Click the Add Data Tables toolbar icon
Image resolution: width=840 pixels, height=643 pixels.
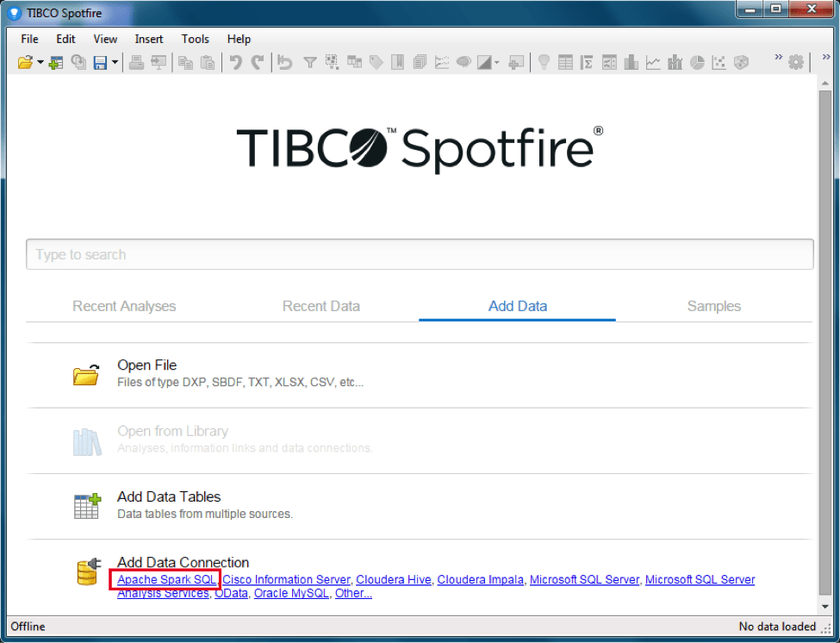56,63
